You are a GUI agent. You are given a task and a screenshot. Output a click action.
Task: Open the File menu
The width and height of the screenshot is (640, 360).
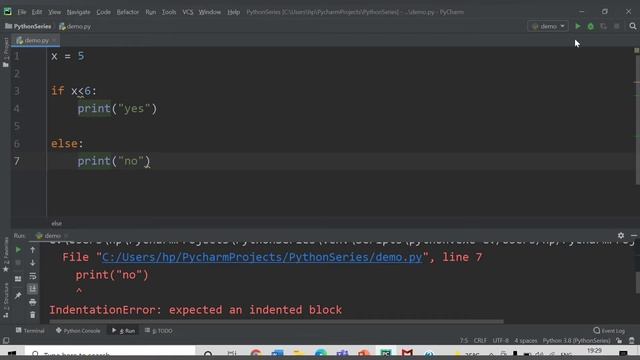(x=22, y=12)
